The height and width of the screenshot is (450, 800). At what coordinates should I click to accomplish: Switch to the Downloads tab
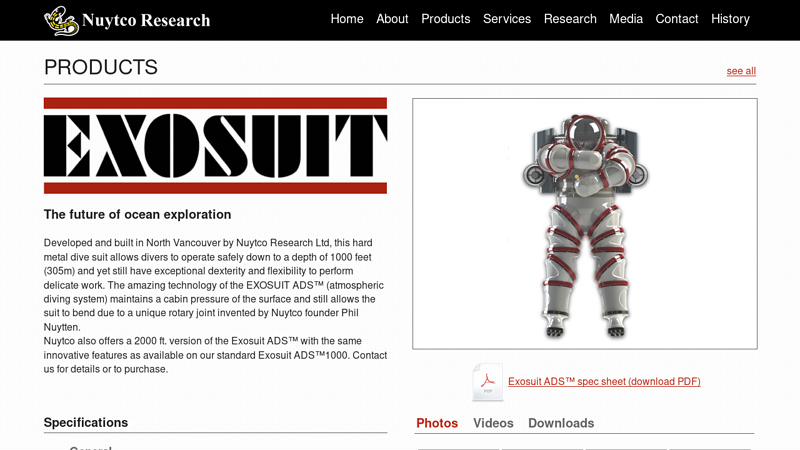[561, 423]
